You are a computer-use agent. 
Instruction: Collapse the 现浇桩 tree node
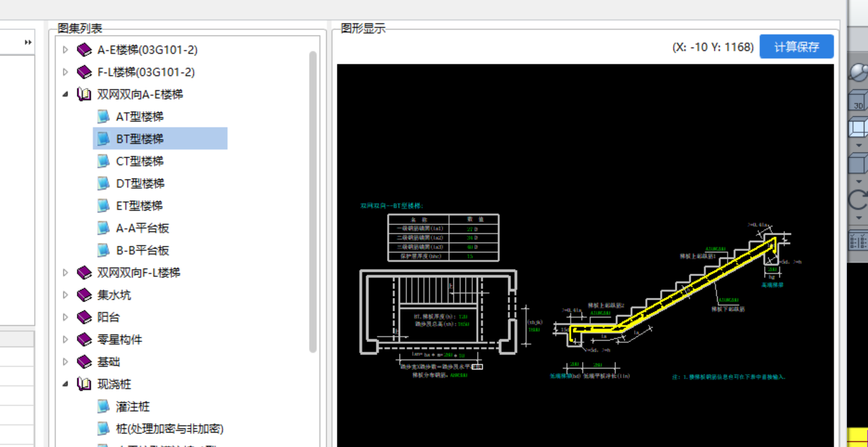66,384
